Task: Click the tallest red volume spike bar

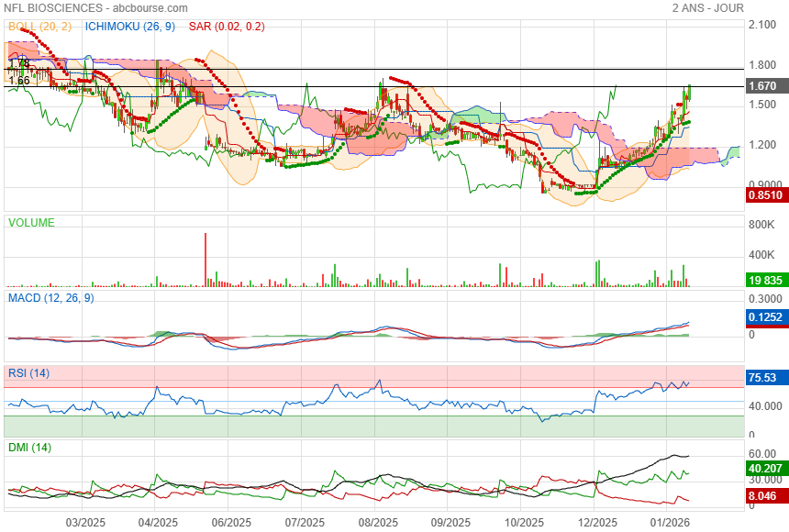Action: pos(206,260)
